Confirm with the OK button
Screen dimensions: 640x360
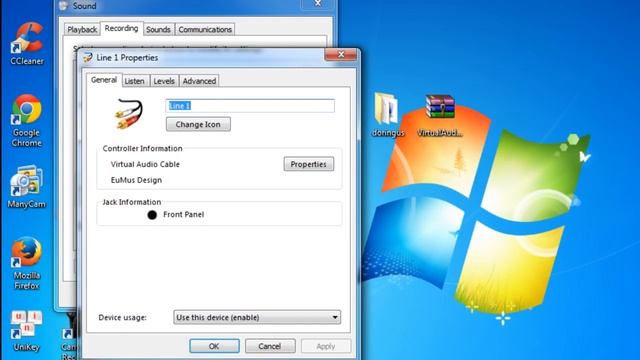[x=214, y=346]
